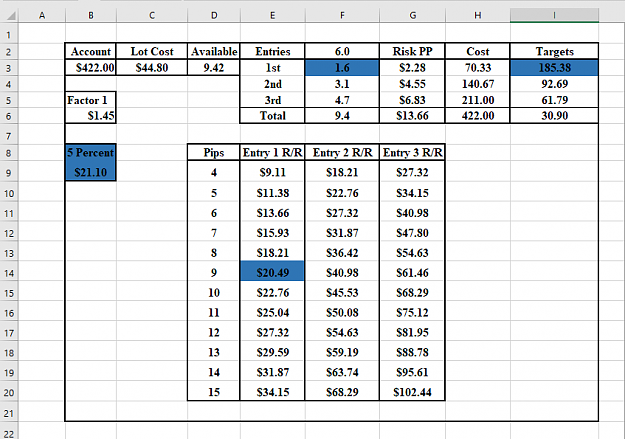
Task: Click the pips value 15 cell
Action: tap(214, 392)
